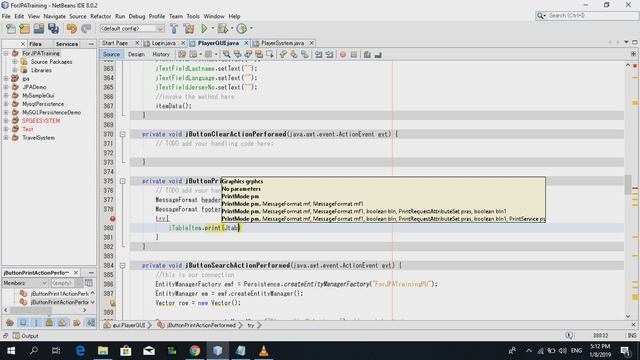
Task: Run the project with the green play icon
Action: (x=204, y=29)
